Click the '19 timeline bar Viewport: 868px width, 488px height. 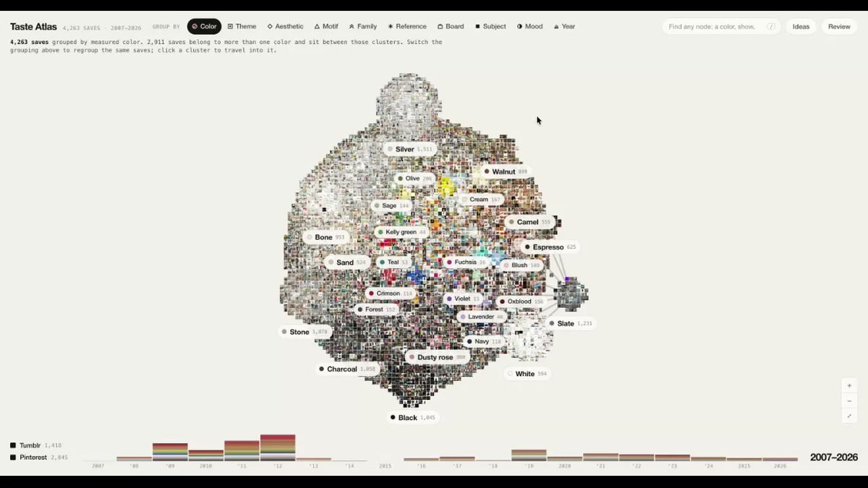529,455
